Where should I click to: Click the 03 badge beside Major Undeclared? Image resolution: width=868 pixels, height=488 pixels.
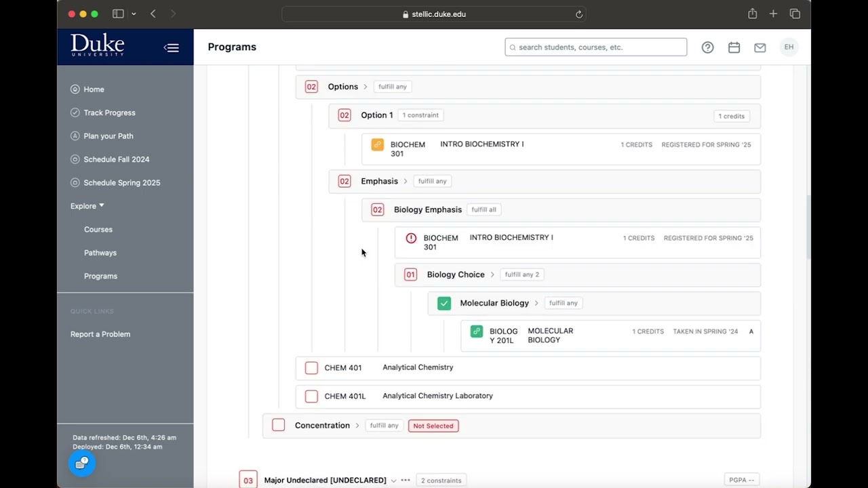(x=248, y=481)
